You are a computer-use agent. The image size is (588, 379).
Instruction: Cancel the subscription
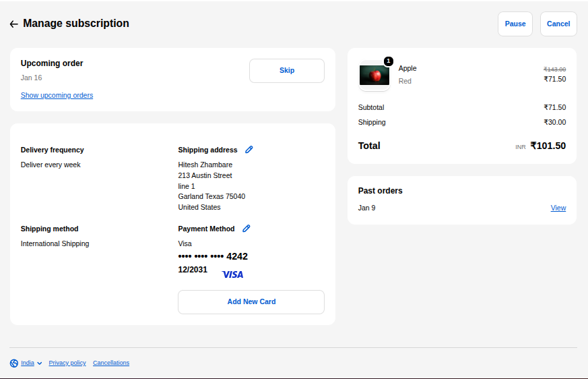[558, 24]
